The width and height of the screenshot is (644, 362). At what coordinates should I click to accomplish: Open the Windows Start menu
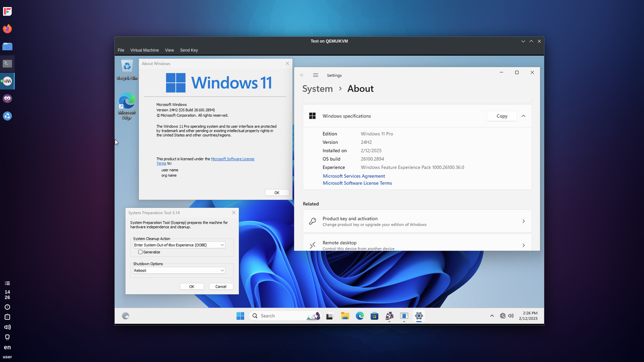(240, 316)
